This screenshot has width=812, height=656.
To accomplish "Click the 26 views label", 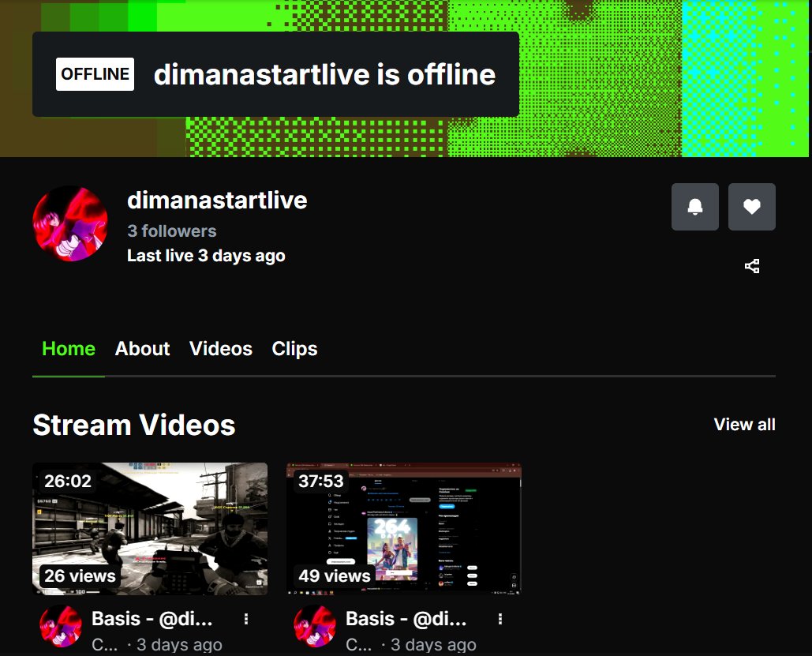I will coord(80,575).
